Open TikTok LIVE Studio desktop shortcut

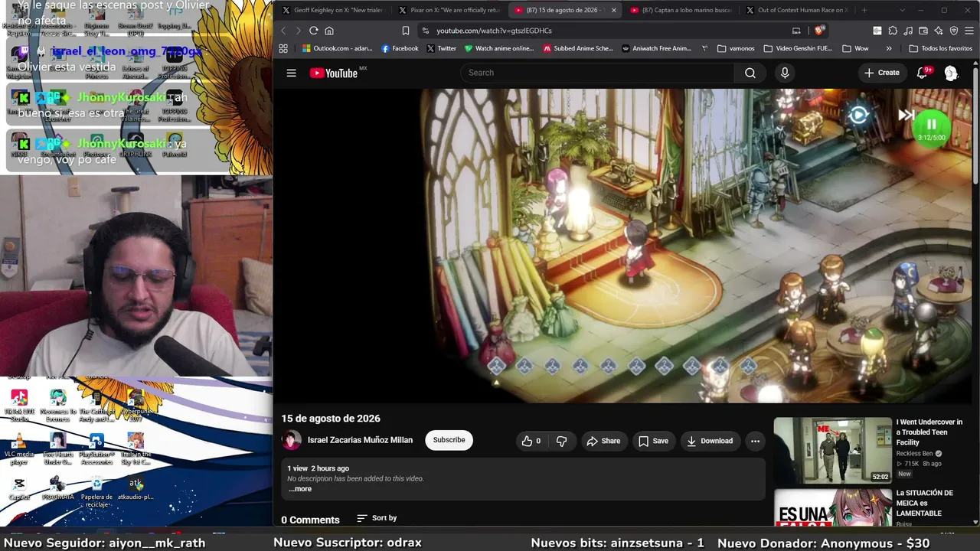tap(19, 406)
